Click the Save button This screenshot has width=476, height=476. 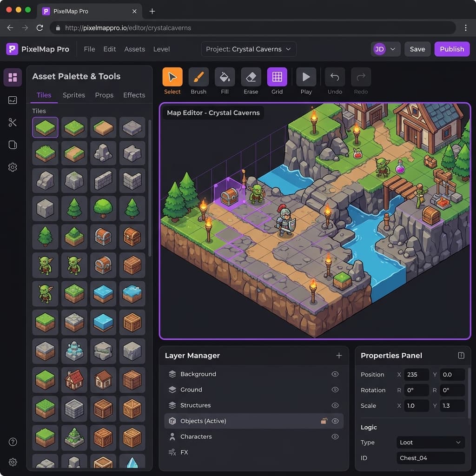[417, 49]
